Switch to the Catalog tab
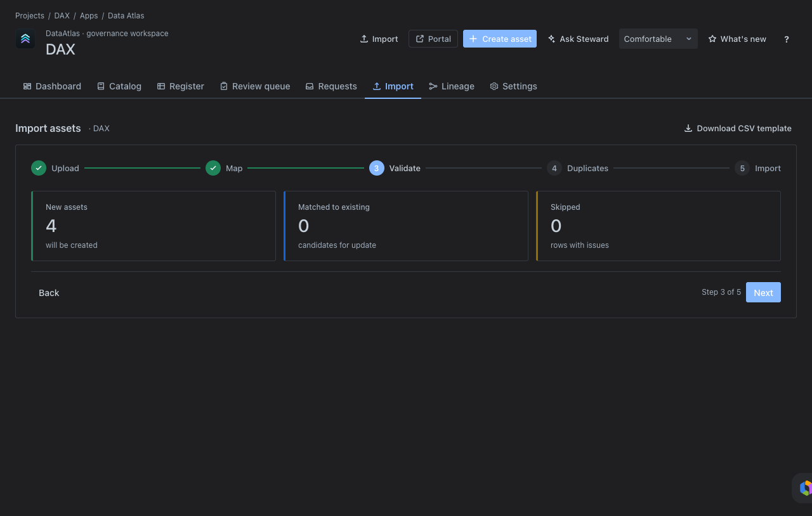 coord(119,86)
